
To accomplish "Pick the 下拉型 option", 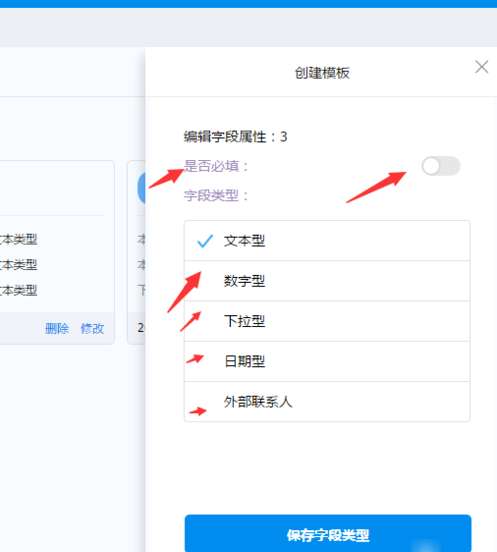I will [x=327, y=321].
